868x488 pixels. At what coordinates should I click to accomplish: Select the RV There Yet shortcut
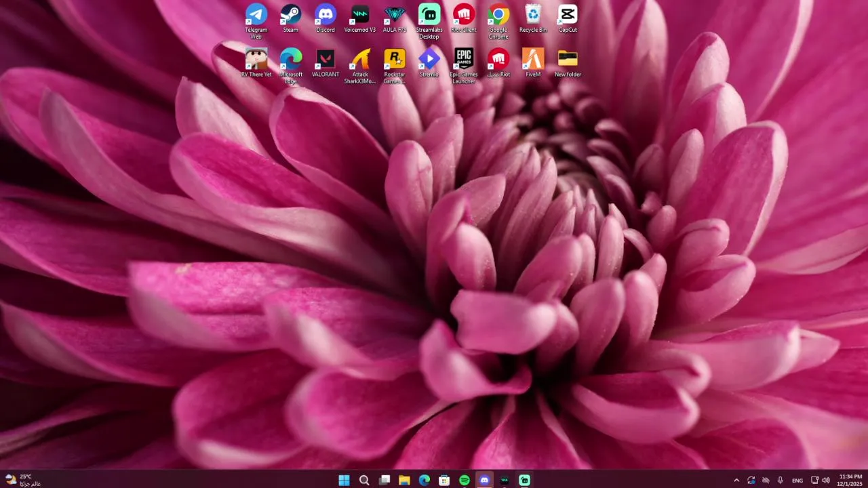click(x=256, y=63)
